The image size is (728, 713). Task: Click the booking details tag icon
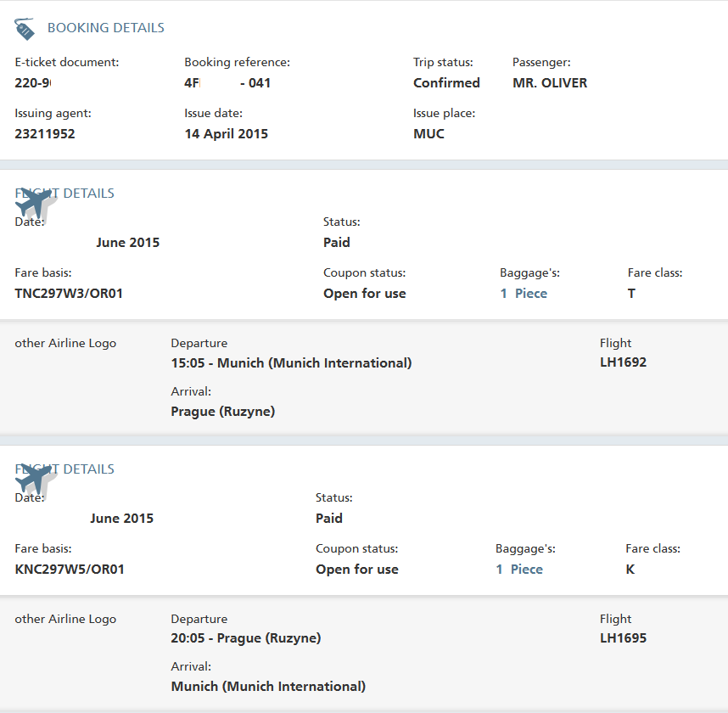(x=25, y=29)
